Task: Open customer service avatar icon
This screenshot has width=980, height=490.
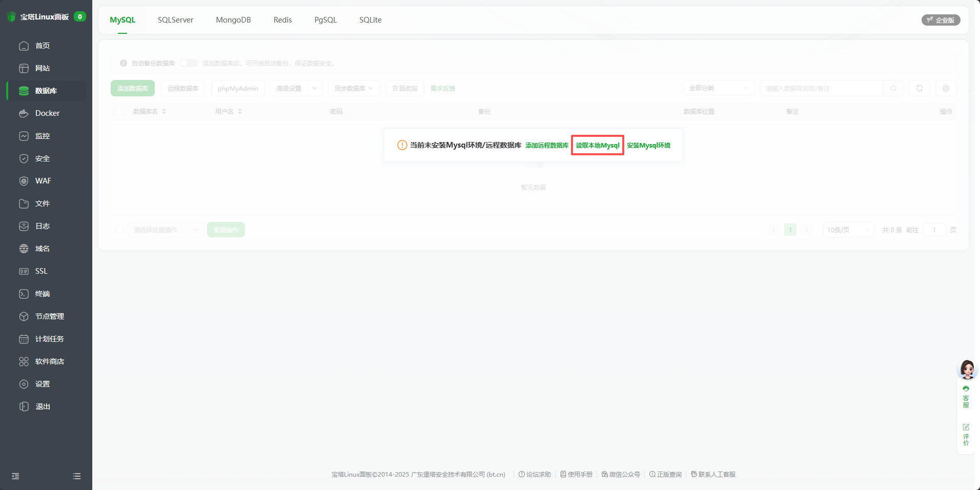Action: 967,369
